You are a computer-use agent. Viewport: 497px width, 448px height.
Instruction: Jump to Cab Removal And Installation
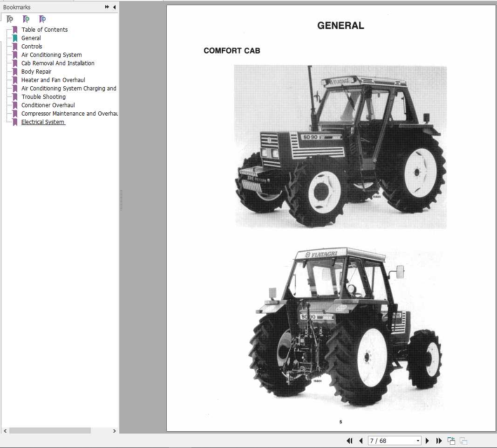pos(58,63)
